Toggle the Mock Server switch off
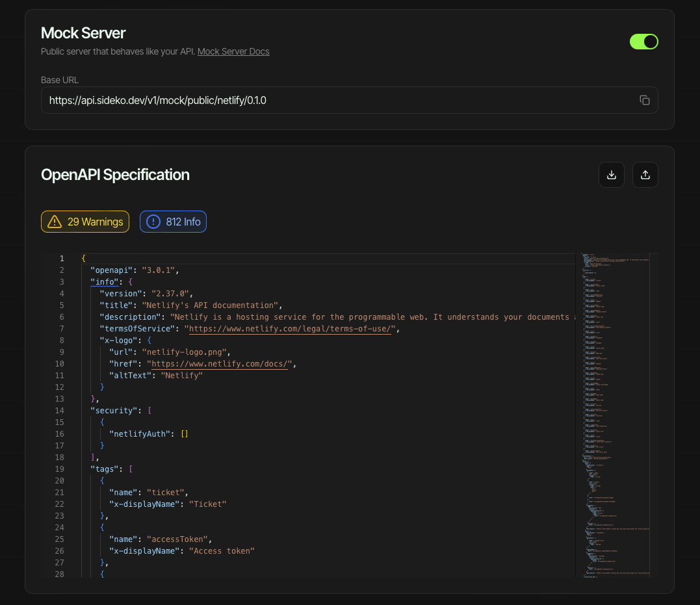Screen dimensions: 700x605 pos(643,42)
